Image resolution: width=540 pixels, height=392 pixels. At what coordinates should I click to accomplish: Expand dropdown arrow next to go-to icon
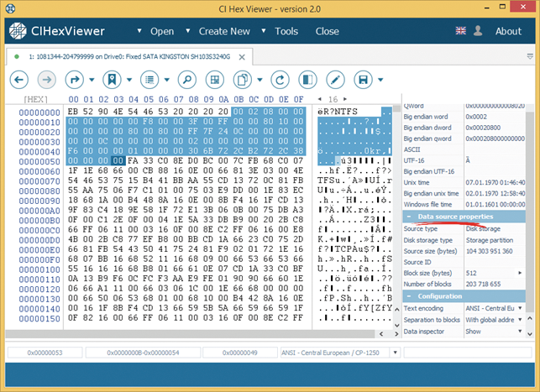click(x=92, y=80)
